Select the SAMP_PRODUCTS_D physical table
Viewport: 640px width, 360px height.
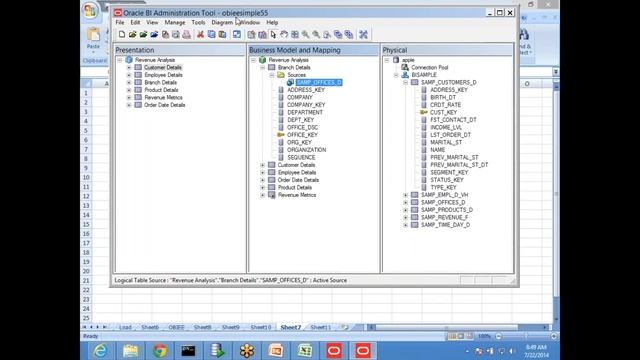click(x=447, y=210)
